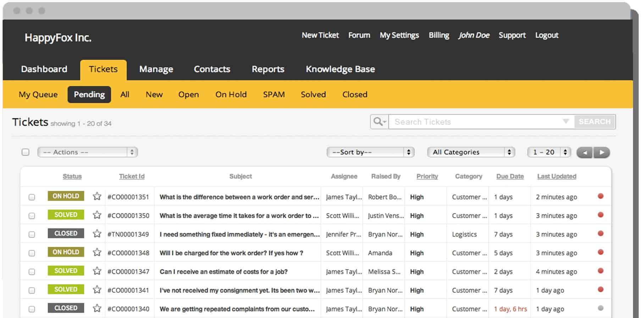Open My Settings

399,35
